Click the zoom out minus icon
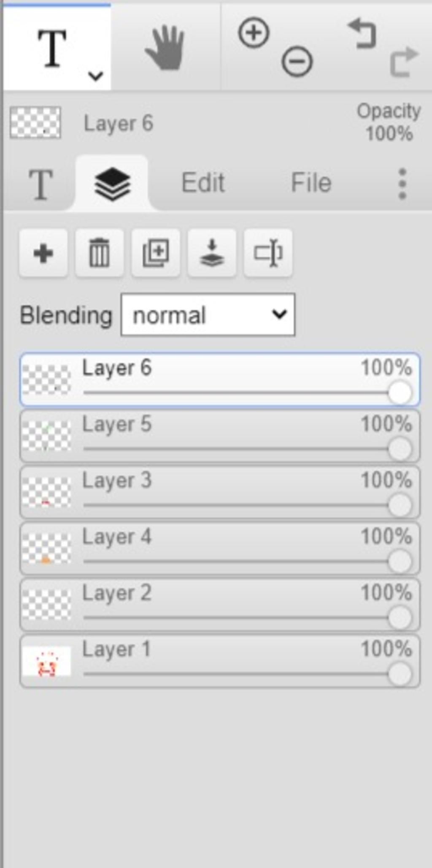Screen dimensions: 432x868 pyautogui.click(x=297, y=62)
